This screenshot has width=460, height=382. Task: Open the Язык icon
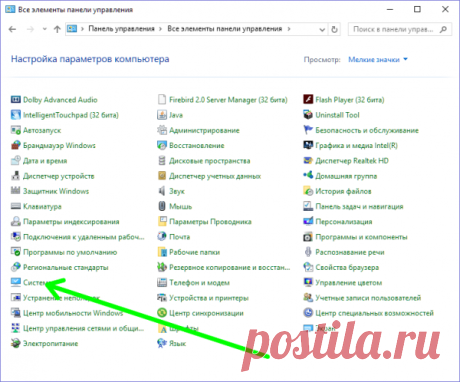coord(162,343)
